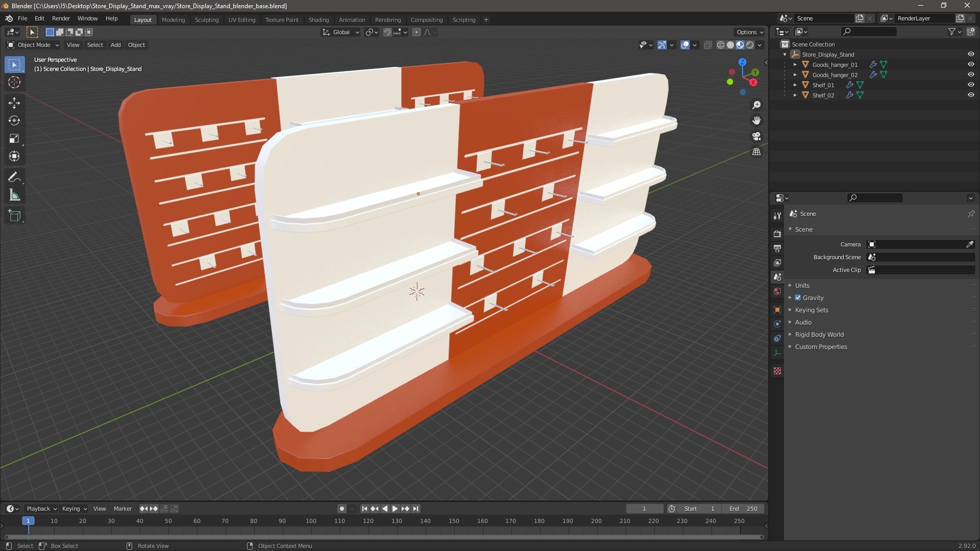Open Render properties tab icon
The width and height of the screenshot is (980, 551).
(x=777, y=234)
